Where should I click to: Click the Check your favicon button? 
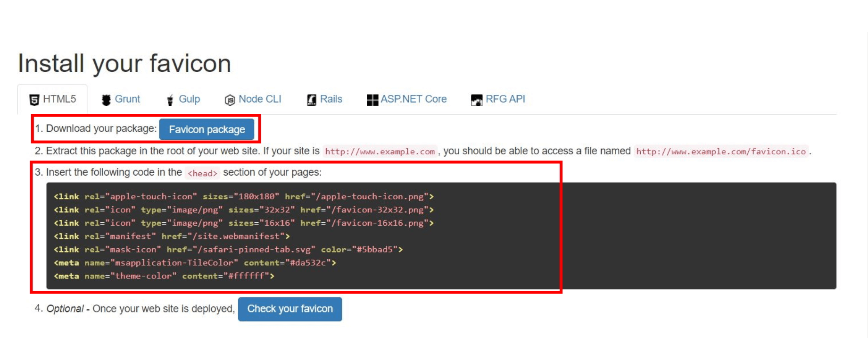click(x=290, y=309)
